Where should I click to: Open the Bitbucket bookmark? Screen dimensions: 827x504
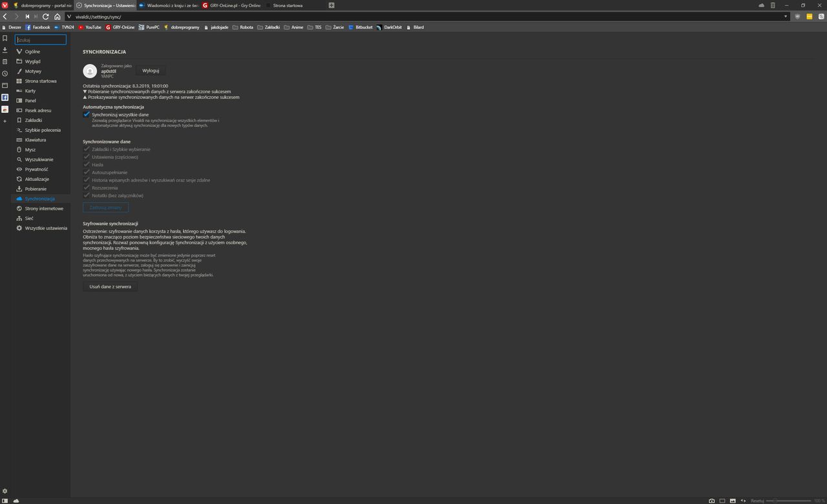(x=360, y=27)
